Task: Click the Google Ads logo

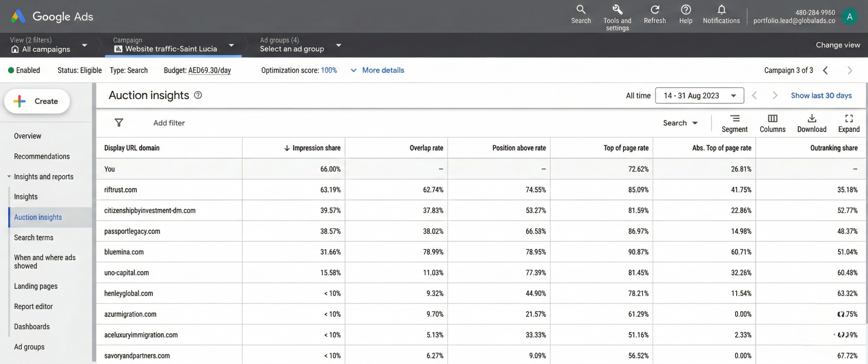Action: tap(52, 16)
